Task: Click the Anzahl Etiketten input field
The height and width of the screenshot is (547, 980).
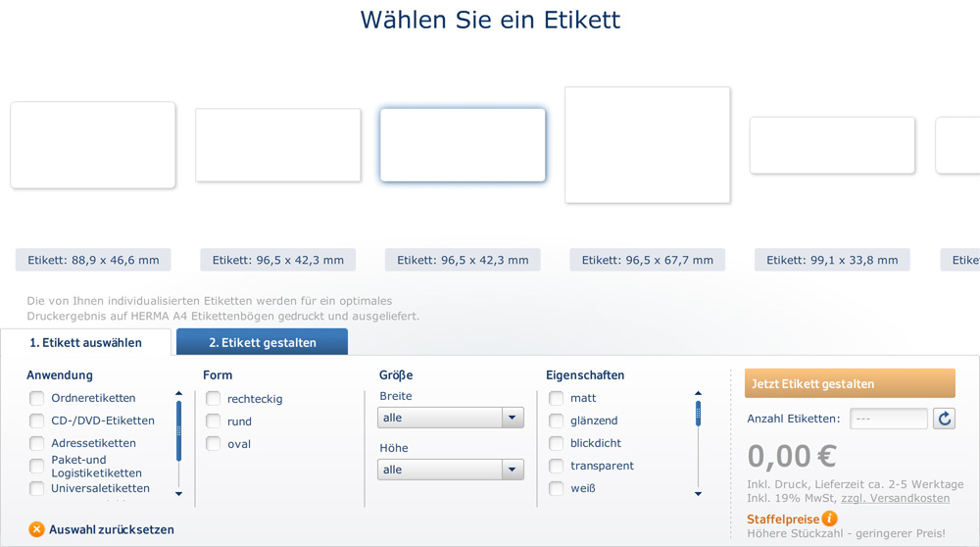Action: point(888,419)
